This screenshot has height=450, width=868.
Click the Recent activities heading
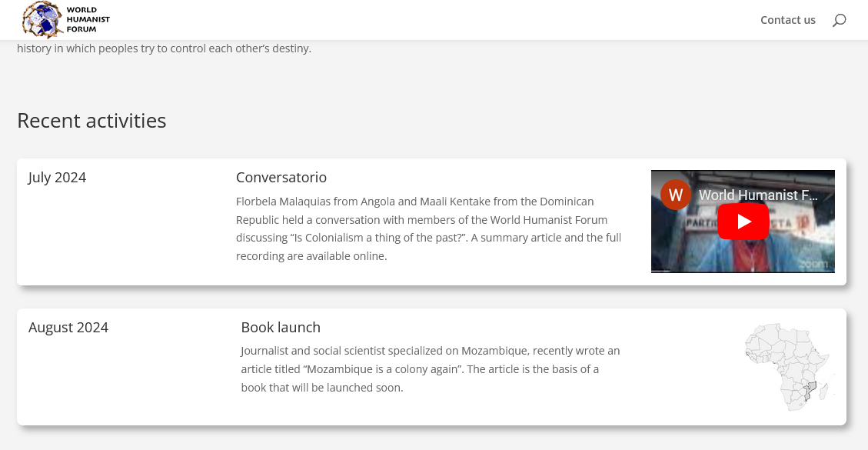coord(91,121)
